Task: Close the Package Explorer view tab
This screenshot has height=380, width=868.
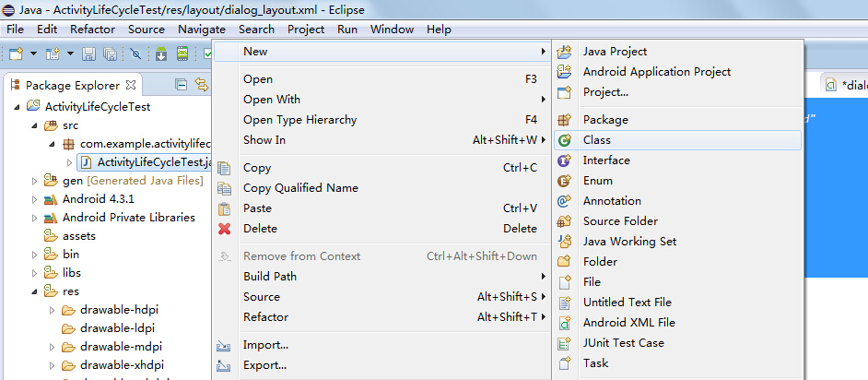Action: coord(131,85)
